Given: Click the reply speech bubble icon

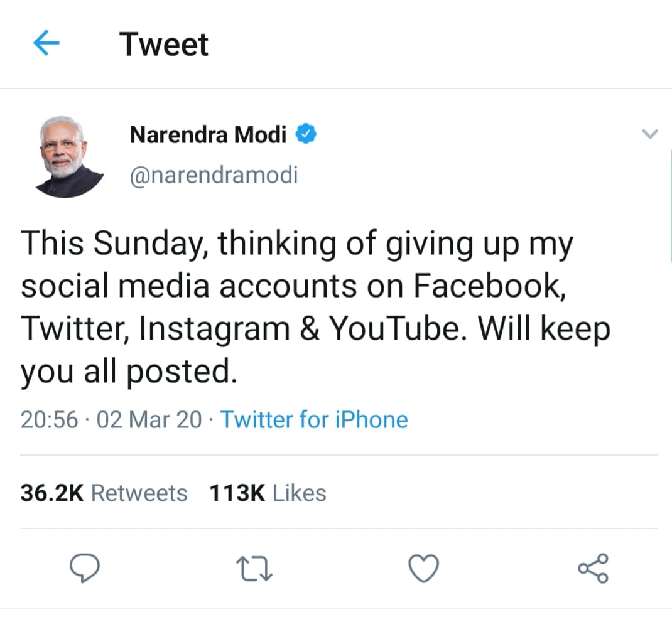Looking at the screenshot, I should pyautogui.click(x=84, y=569).
